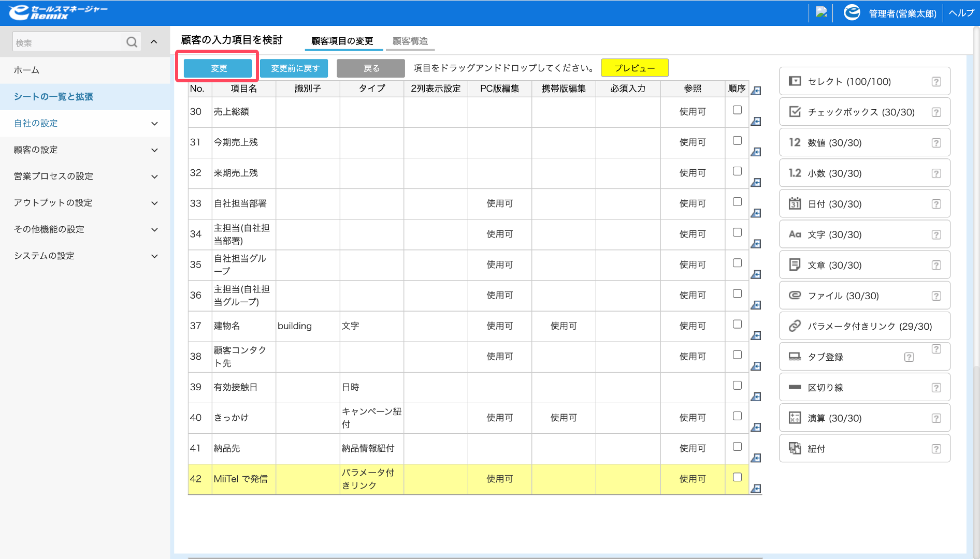Switch to the 顧客構造 tab
980x559 pixels.
(x=410, y=41)
